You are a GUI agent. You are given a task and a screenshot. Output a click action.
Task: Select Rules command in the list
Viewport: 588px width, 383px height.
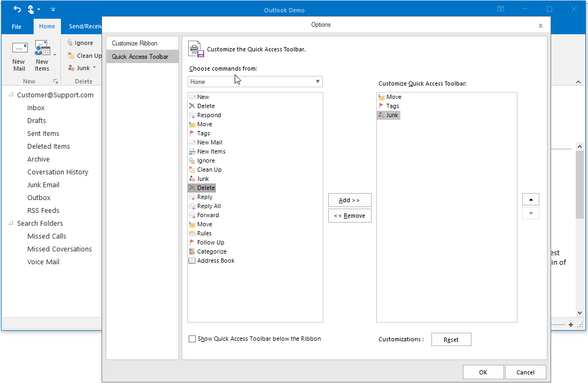204,233
